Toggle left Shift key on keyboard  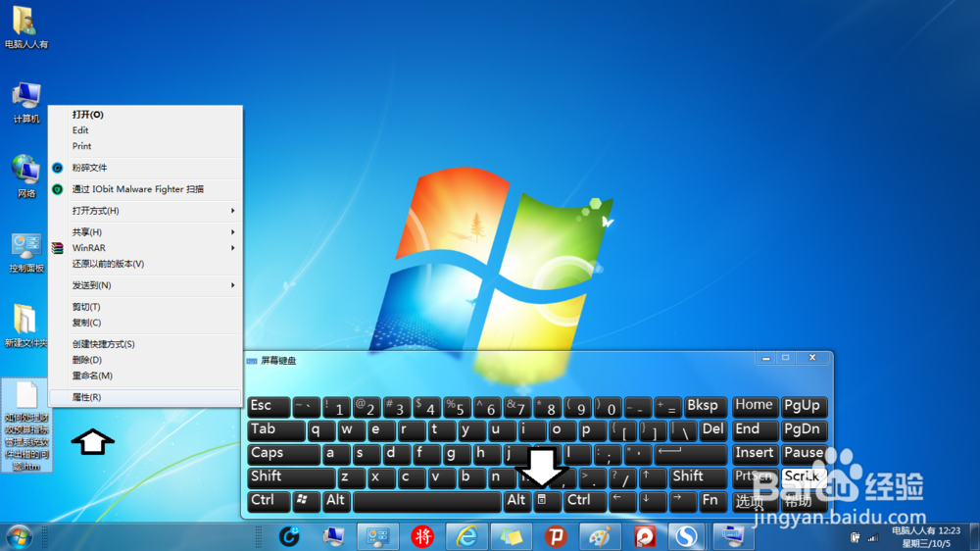pyautogui.click(x=291, y=476)
